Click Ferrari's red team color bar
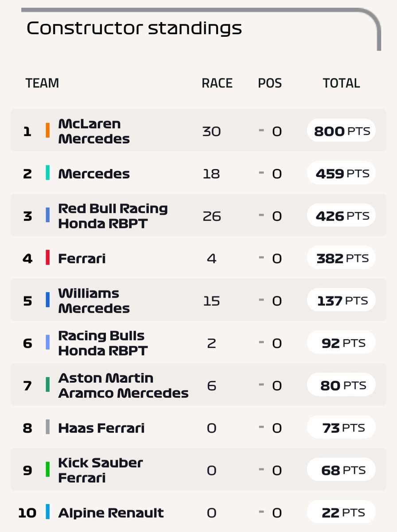 [x=48, y=258]
